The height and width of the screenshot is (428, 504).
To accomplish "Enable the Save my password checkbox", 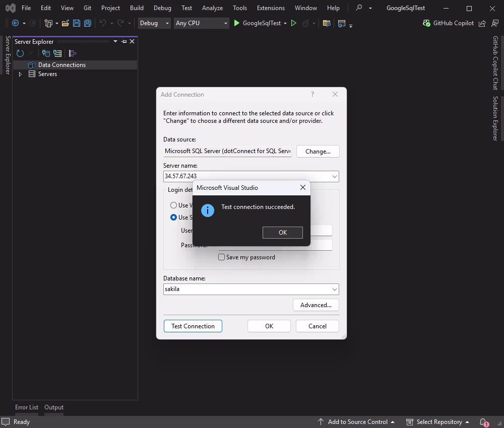I will [x=221, y=257].
